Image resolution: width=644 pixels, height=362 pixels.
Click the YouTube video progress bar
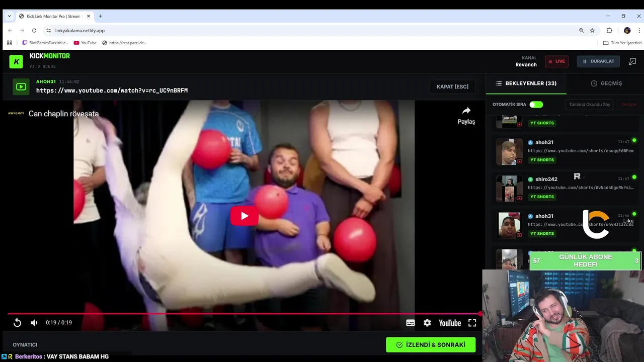coord(244,313)
